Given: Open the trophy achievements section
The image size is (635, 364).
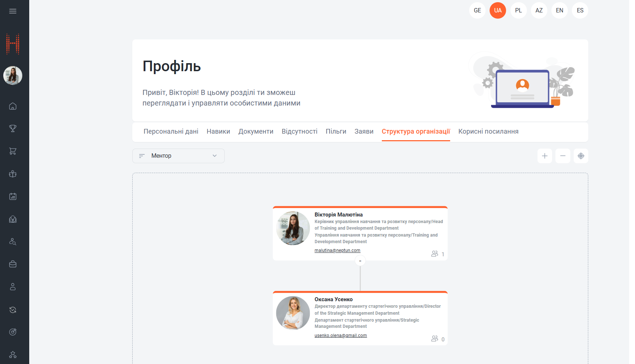Looking at the screenshot, I should [x=13, y=129].
